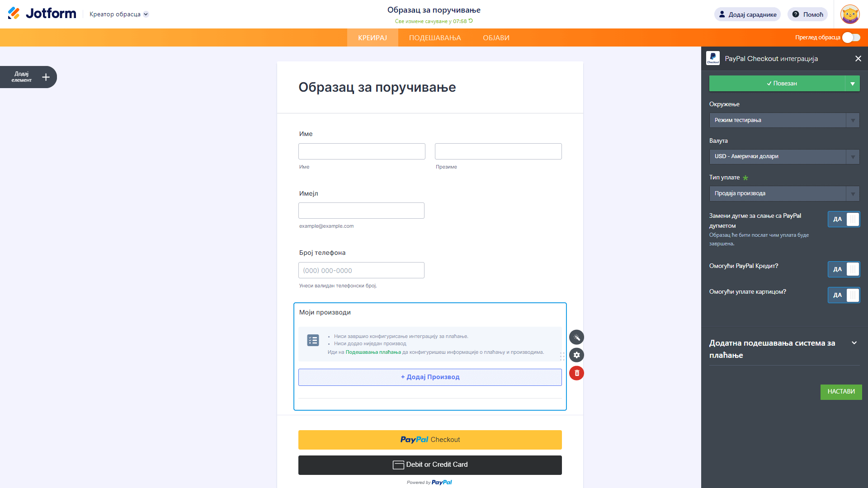Toggle Омогући уплате картицом switch
The width and height of the screenshot is (868, 488).
click(x=844, y=295)
